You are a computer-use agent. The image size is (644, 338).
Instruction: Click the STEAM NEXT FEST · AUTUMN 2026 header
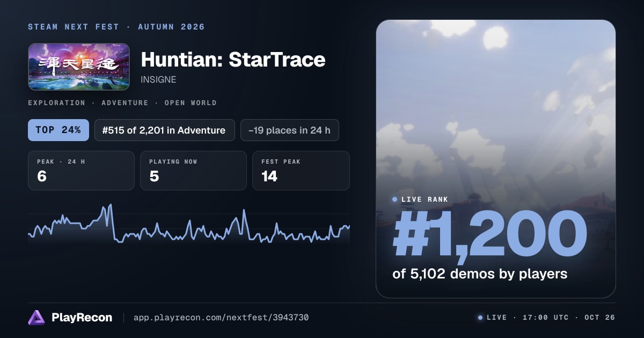pyautogui.click(x=116, y=27)
